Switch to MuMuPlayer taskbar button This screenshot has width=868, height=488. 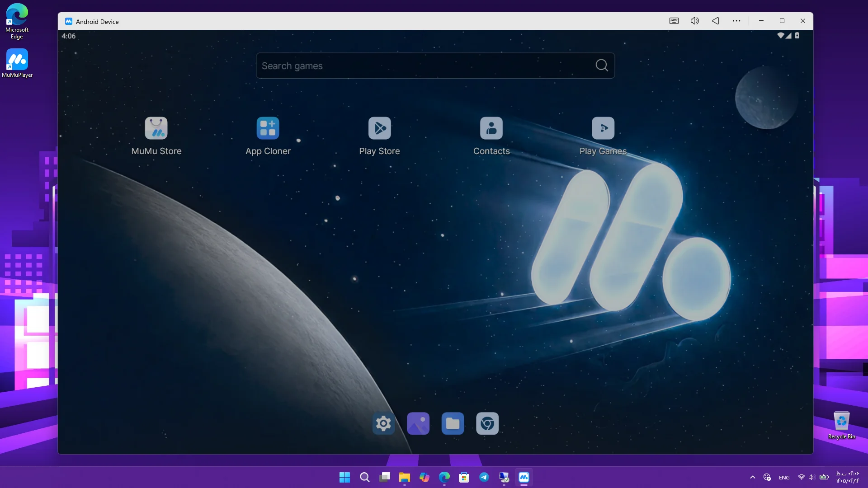(x=524, y=477)
